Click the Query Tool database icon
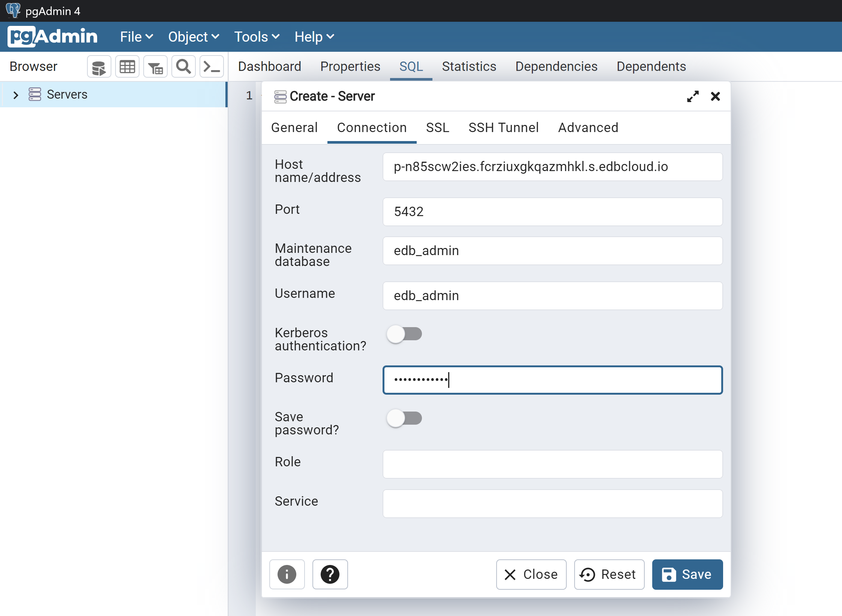 (x=99, y=67)
